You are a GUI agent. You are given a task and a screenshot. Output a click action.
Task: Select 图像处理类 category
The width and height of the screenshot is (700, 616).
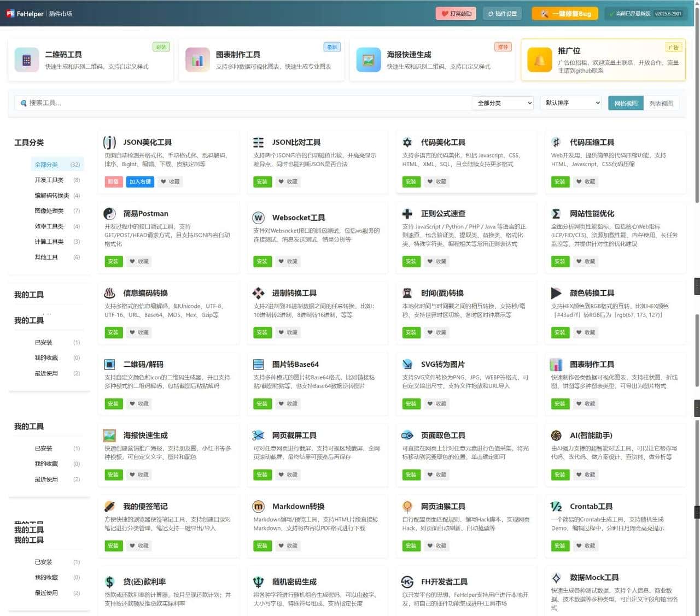coord(49,210)
